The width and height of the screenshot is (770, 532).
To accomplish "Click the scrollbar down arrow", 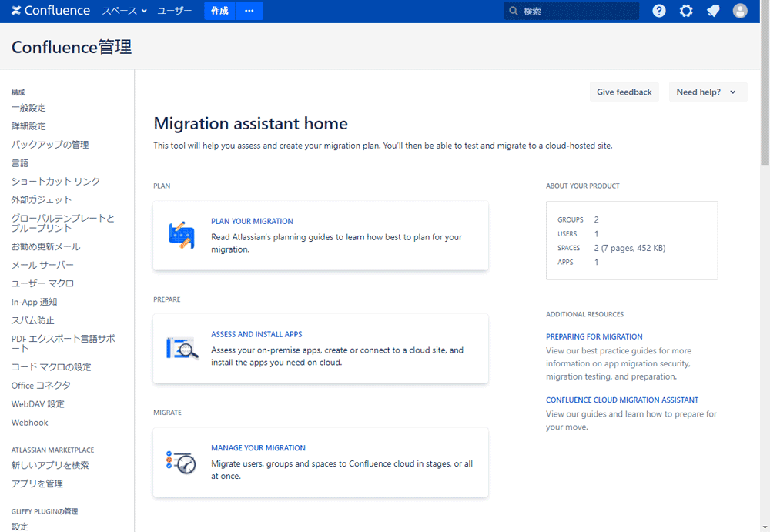I will click(x=765, y=527).
